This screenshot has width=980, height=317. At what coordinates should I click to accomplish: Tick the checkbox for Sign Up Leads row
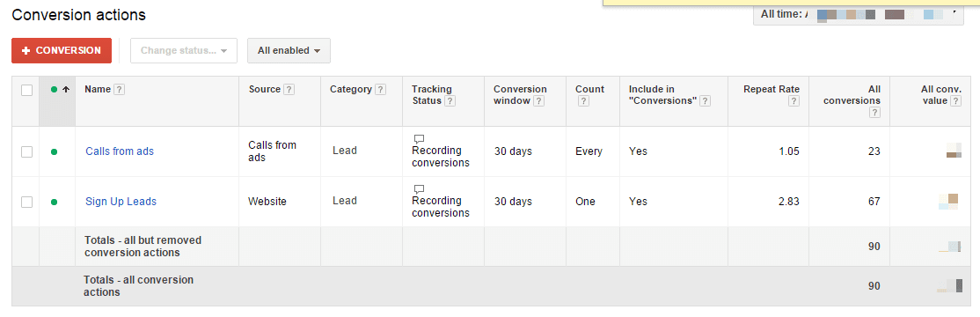27,202
